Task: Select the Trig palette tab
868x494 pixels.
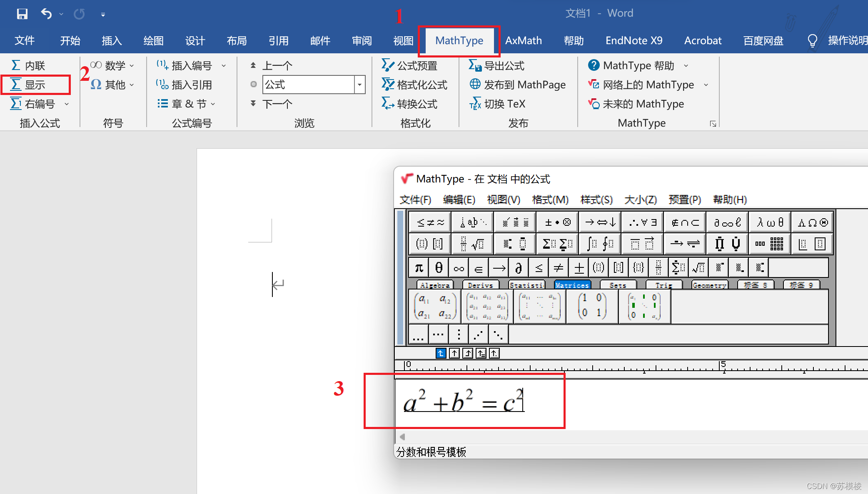Action: [x=663, y=285]
